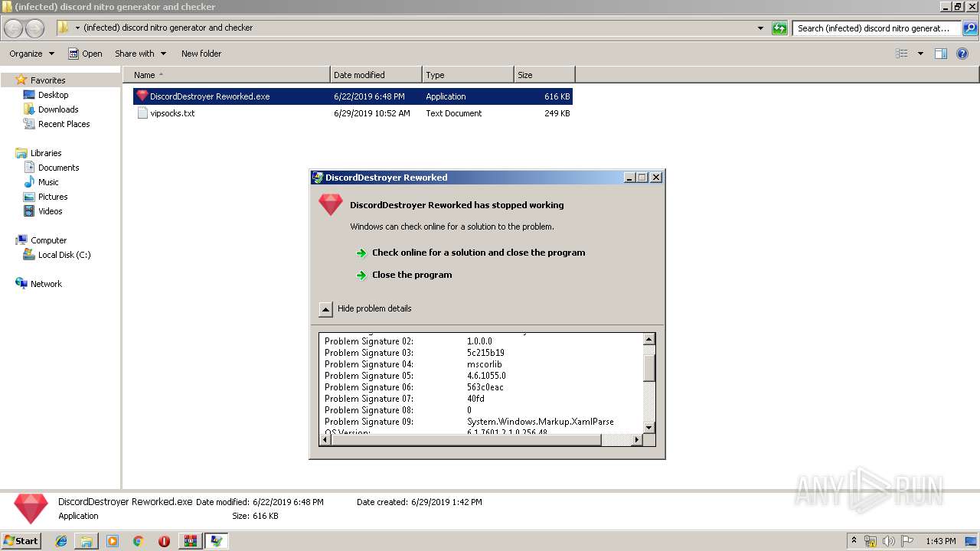
Task: Click the vertical scrollbar thumb in problem details
Action: click(x=649, y=368)
